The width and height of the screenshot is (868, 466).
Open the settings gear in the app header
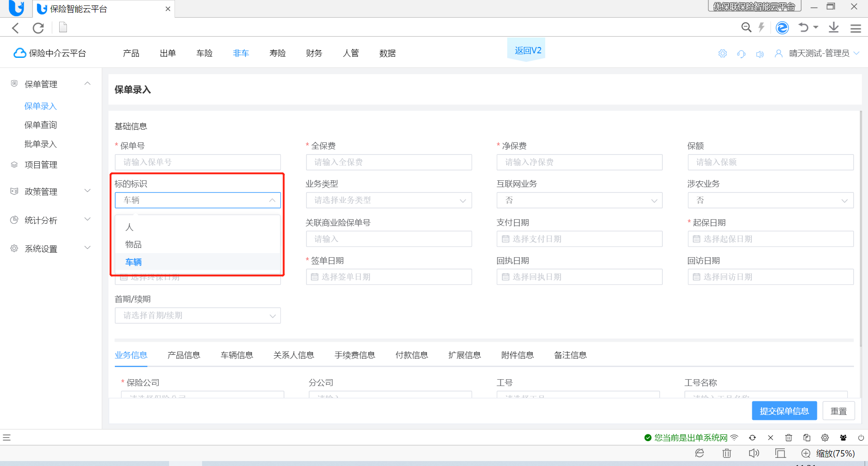click(722, 54)
